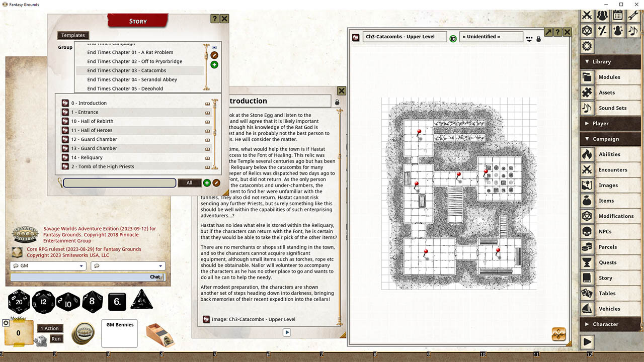
Task: Click the calendar icon in top toolbar
Action: (x=617, y=15)
